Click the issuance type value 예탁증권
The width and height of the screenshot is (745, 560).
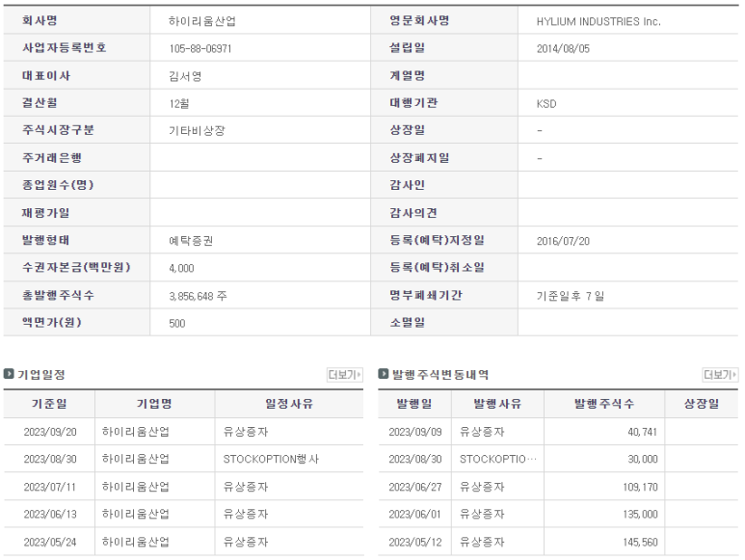[191, 241]
